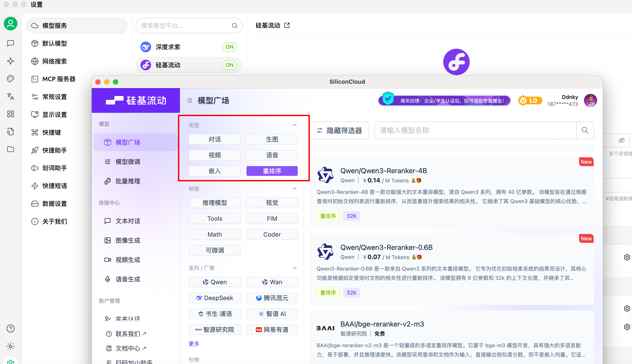Select the 对话 type filter

tap(215, 139)
